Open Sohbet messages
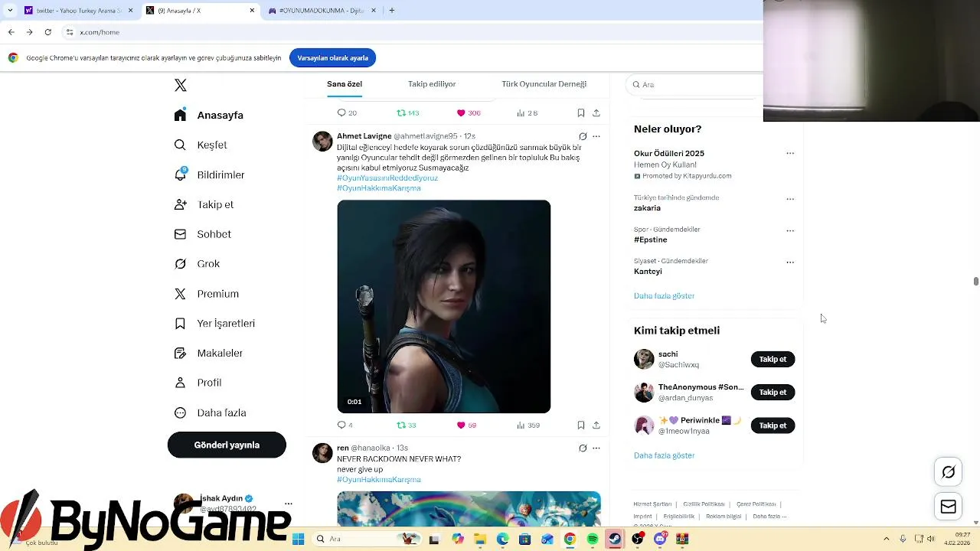The width and height of the screenshot is (980, 551). click(x=202, y=234)
